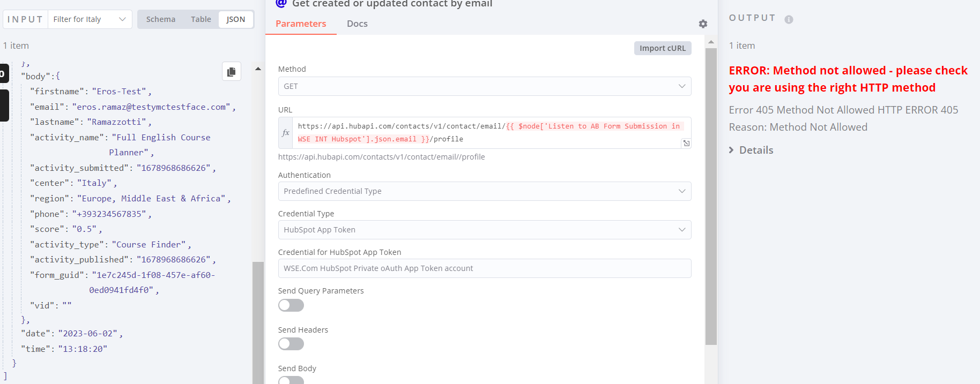
Task: Switch to the Docs tab
Action: click(357, 24)
